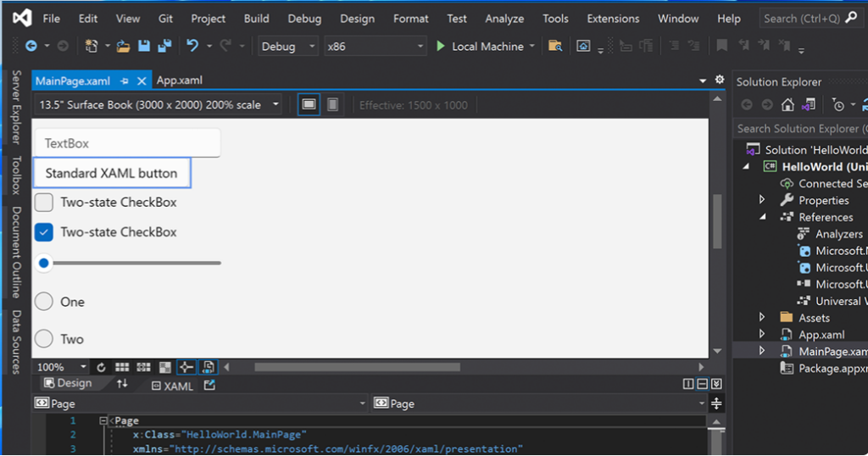Start debugging with Local Machine button
This screenshot has width=868, height=456.
[x=479, y=47]
